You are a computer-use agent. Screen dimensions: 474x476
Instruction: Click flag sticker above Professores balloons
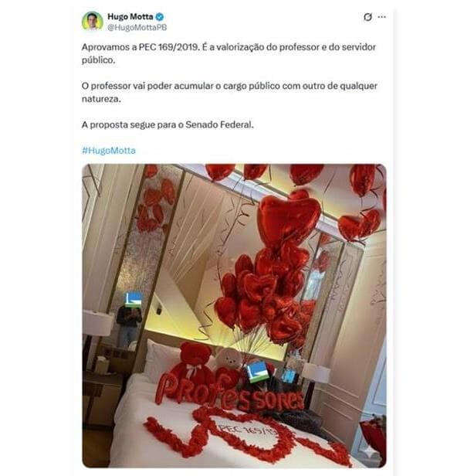coord(257,372)
